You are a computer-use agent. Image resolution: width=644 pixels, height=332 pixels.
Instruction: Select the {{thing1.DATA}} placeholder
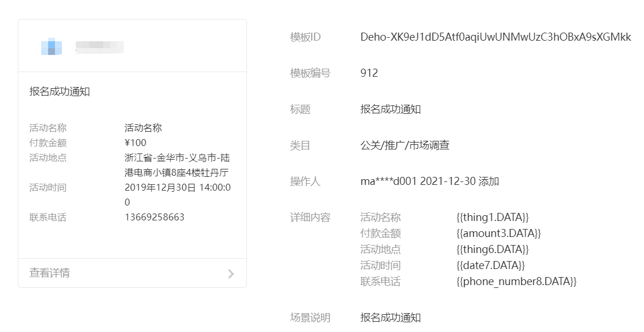click(x=492, y=217)
